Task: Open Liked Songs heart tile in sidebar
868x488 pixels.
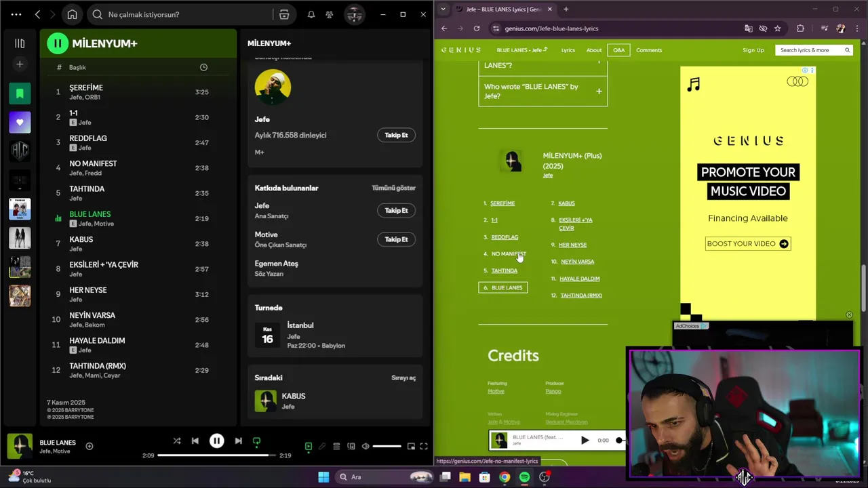Action: point(20,123)
